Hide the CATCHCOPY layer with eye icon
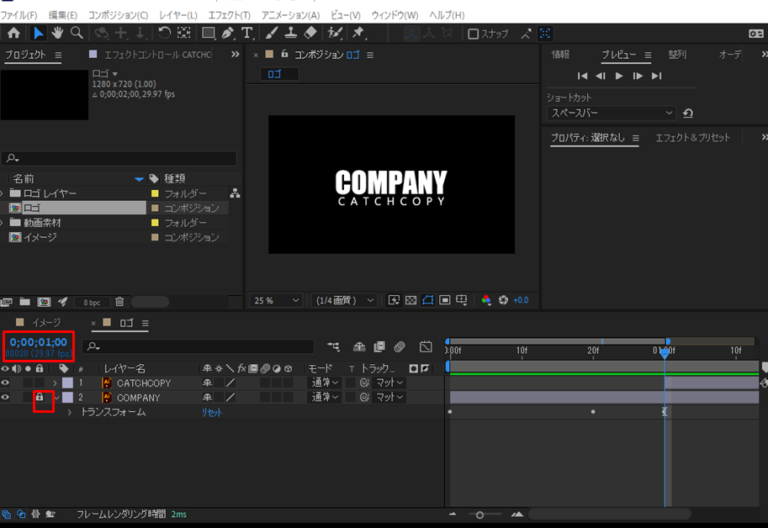 (x=6, y=383)
